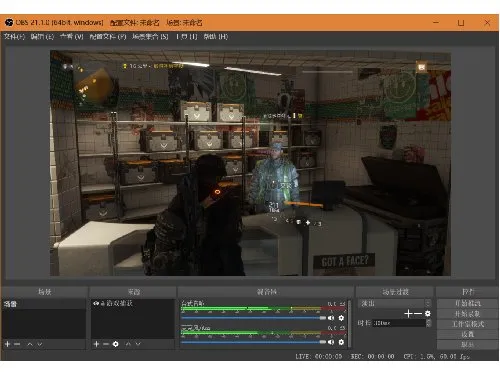Click the Start Recording button
Viewport: 500px width, 375px height.
point(468,314)
